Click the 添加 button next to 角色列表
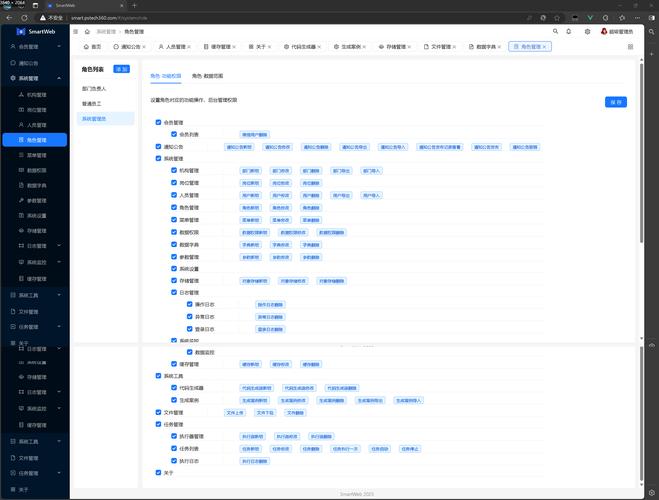The height and width of the screenshot is (500, 659). point(122,69)
